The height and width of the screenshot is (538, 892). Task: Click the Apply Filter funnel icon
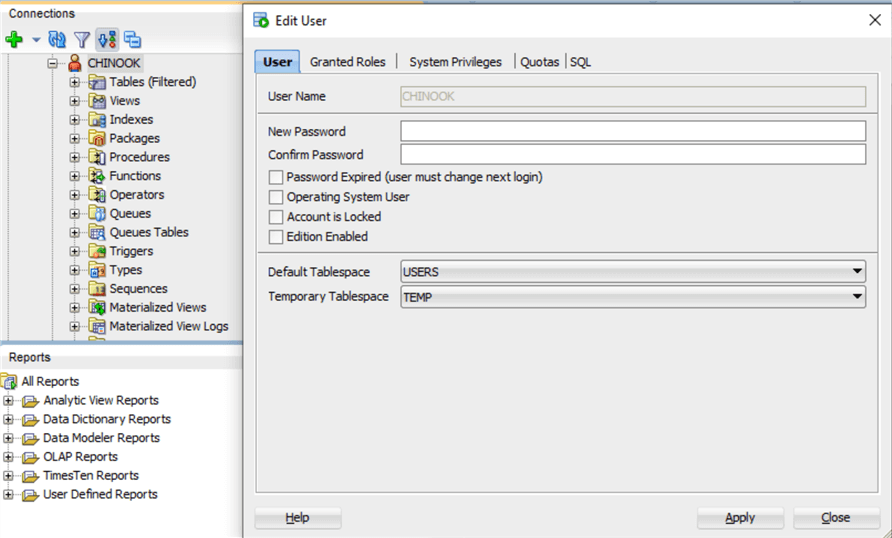82,40
